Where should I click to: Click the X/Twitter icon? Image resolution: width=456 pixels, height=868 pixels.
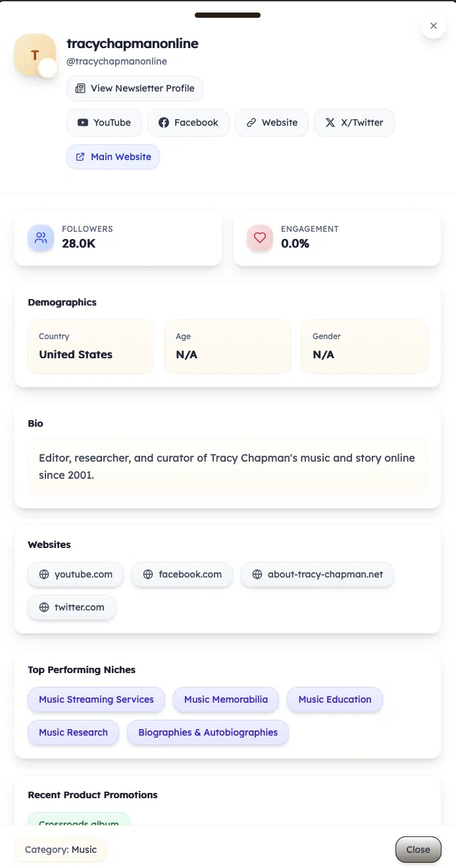pyautogui.click(x=330, y=122)
